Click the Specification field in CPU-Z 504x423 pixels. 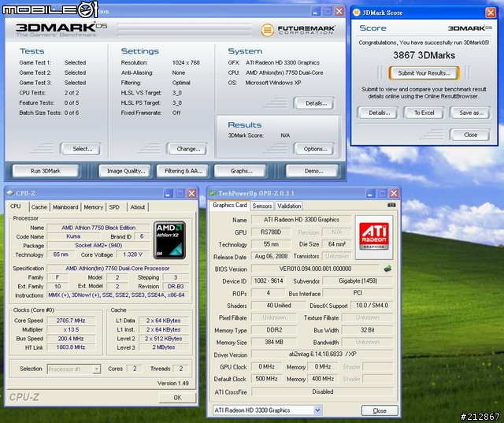coord(117,268)
